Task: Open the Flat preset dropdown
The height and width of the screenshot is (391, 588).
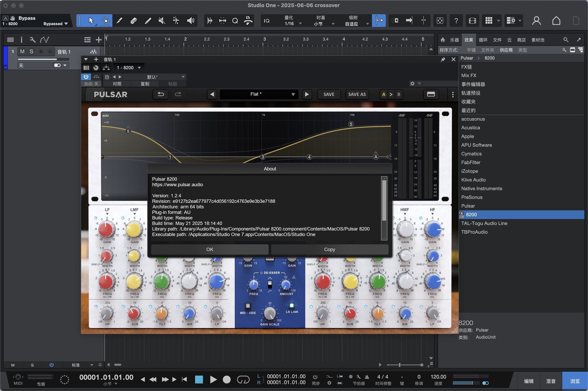Action: pyautogui.click(x=258, y=94)
